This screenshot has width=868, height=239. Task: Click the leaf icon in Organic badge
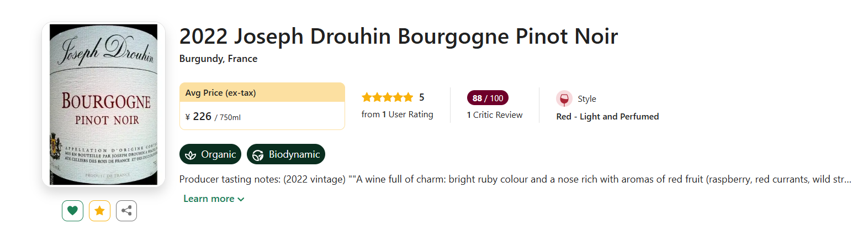[191, 155]
